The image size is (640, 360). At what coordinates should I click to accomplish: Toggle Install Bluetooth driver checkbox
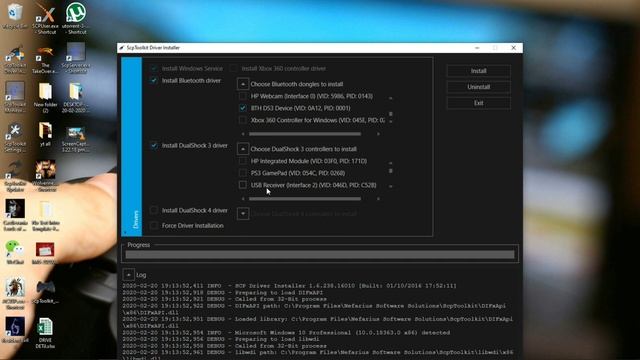[154, 80]
